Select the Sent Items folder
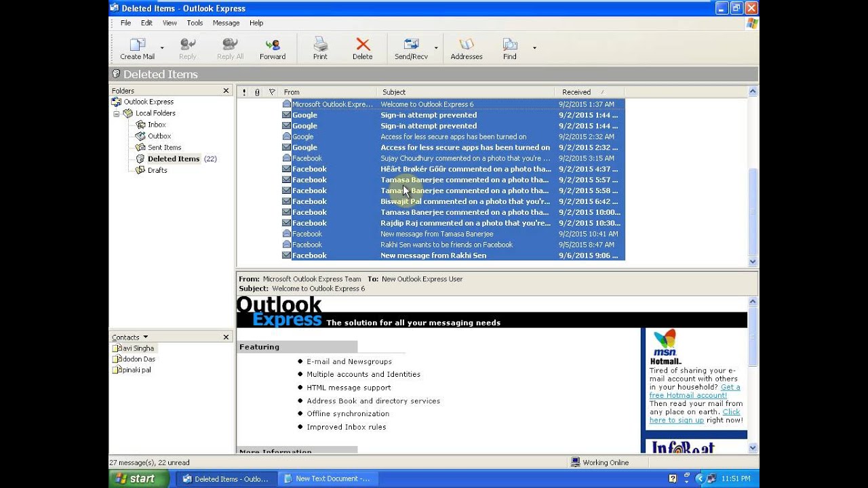 tap(164, 148)
